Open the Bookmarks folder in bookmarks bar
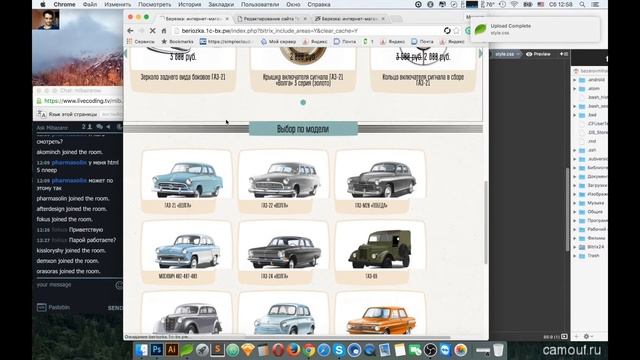 pyautogui.click(x=178, y=42)
